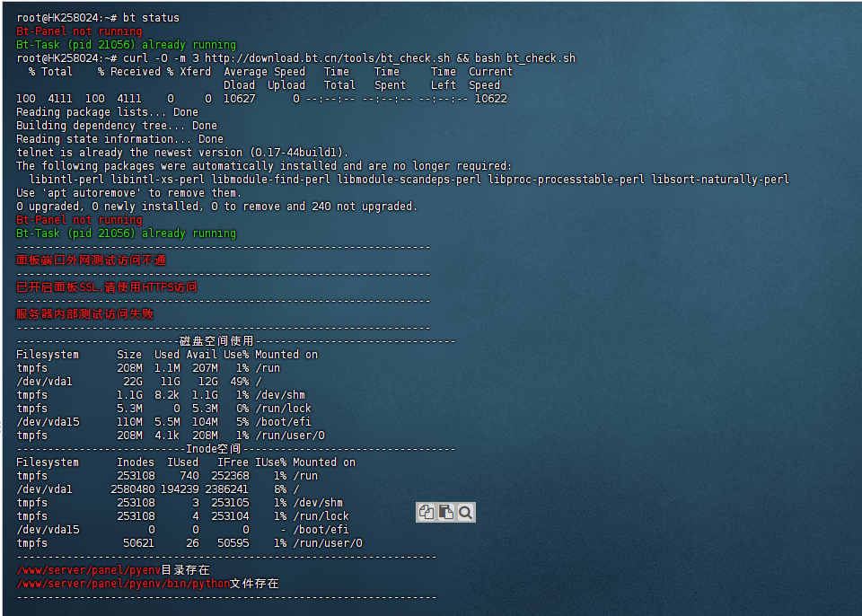Click the telnet version '(0.17-44build1)' text

[299, 153]
